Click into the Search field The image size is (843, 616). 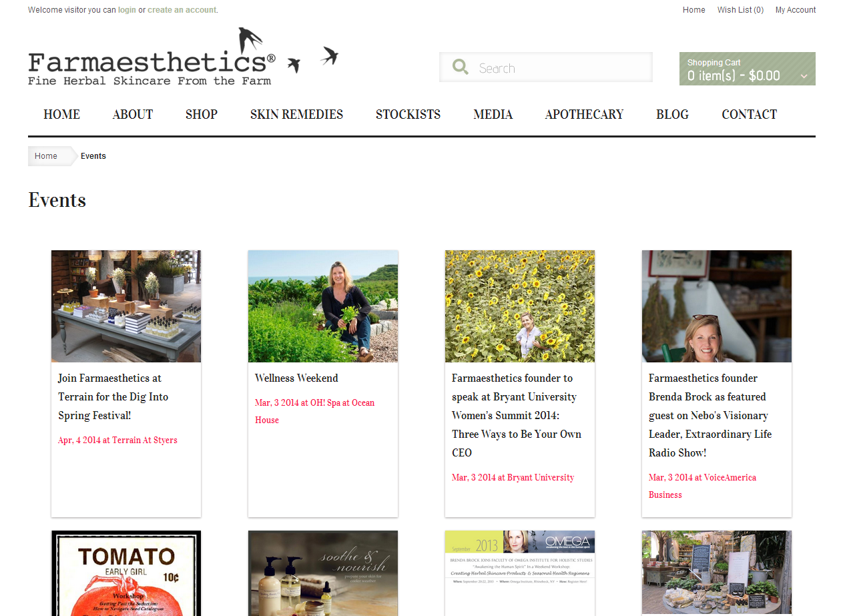coord(546,67)
